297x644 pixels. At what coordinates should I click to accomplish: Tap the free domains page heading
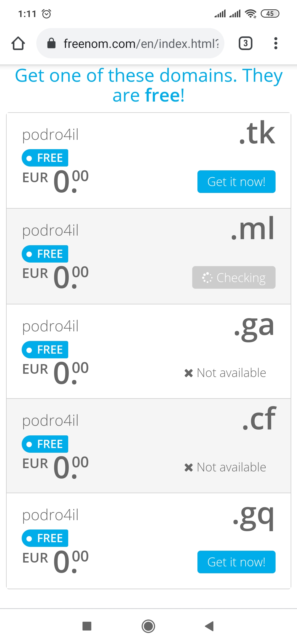148,85
